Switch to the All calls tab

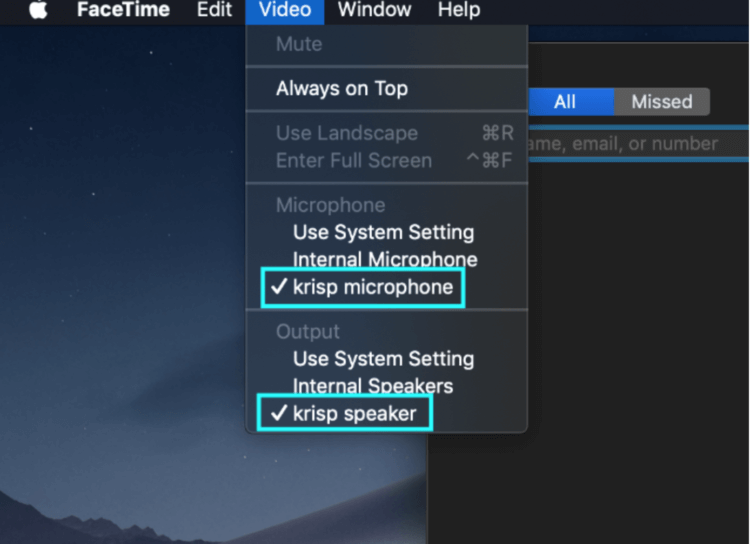click(571, 101)
